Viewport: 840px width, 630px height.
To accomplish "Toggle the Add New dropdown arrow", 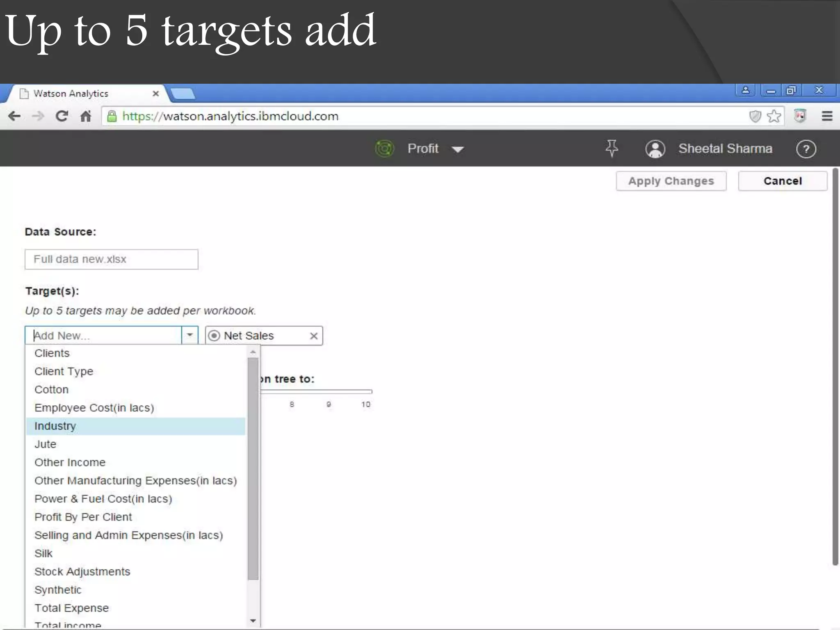I will click(x=189, y=335).
